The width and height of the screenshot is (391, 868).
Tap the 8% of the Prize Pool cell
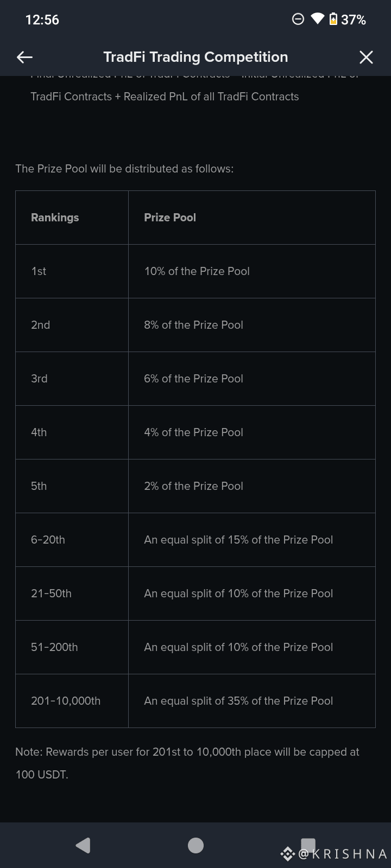[193, 325]
